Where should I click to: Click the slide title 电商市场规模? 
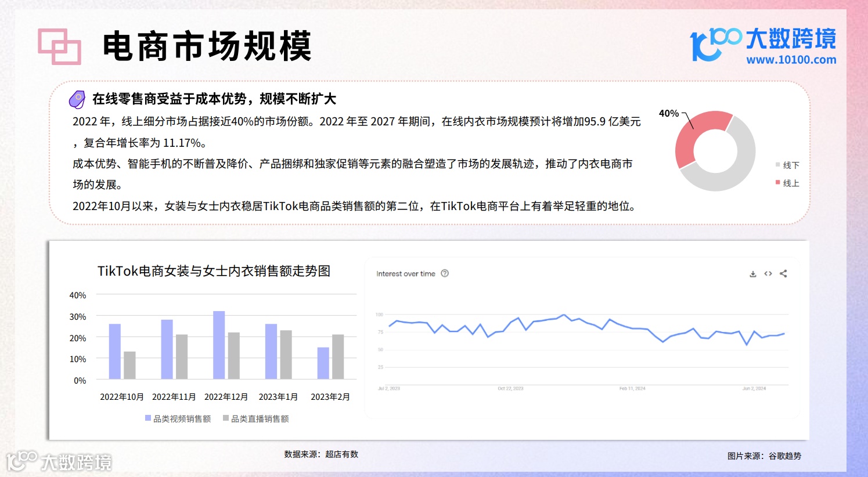(207, 46)
